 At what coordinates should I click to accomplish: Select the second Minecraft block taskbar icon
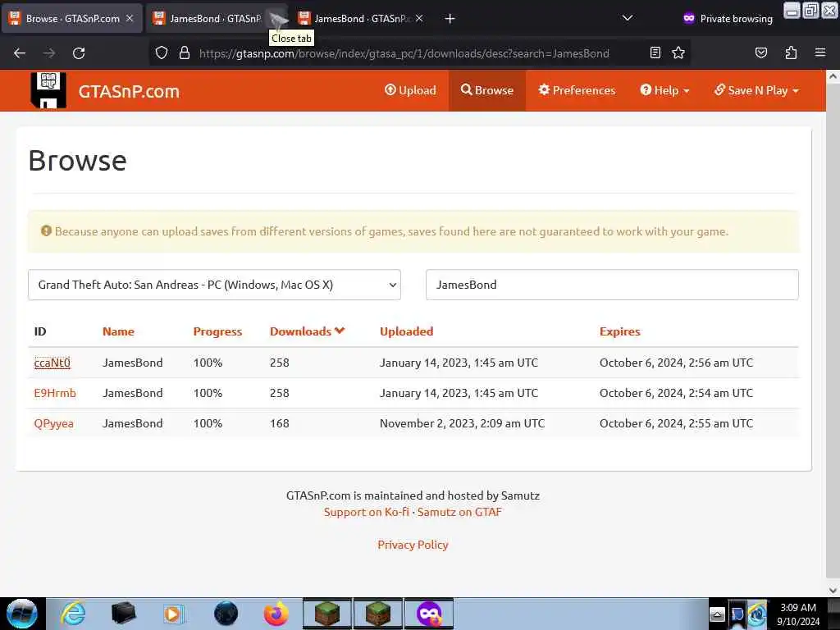tap(378, 614)
